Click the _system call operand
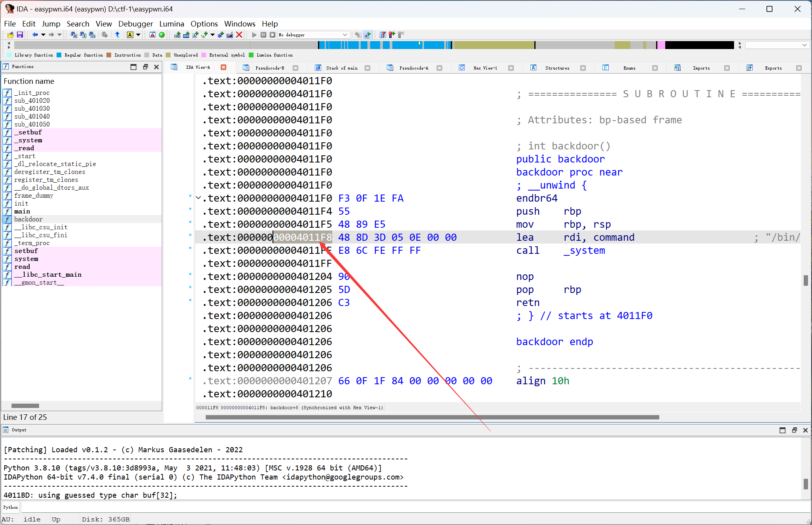Screen dimensions: 812x525 (584, 251)
